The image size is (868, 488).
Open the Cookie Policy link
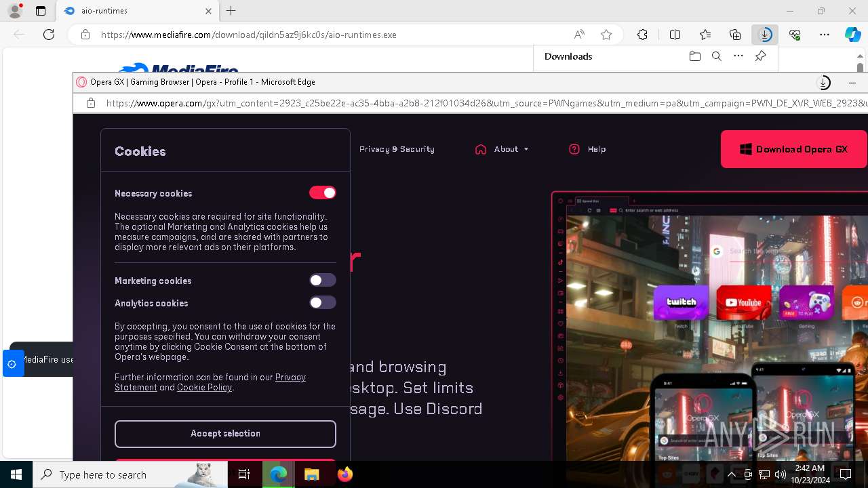tap(204, 388)
